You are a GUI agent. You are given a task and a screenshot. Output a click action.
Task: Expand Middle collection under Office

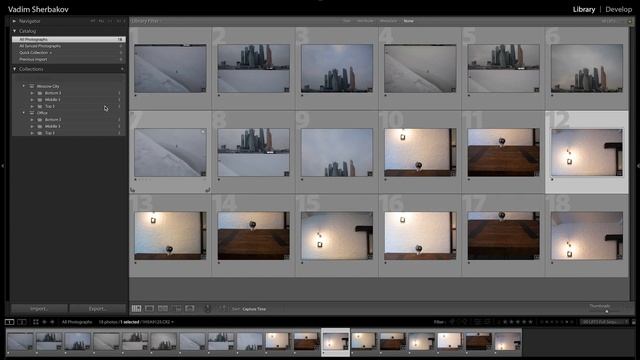(x=32, y=126)
